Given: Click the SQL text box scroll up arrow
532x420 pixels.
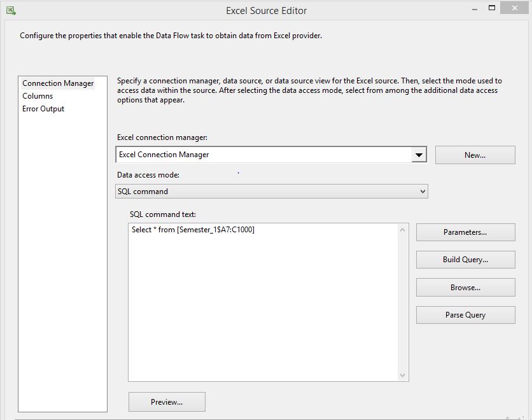Looking at the screenshot, I should click(402, 230).
